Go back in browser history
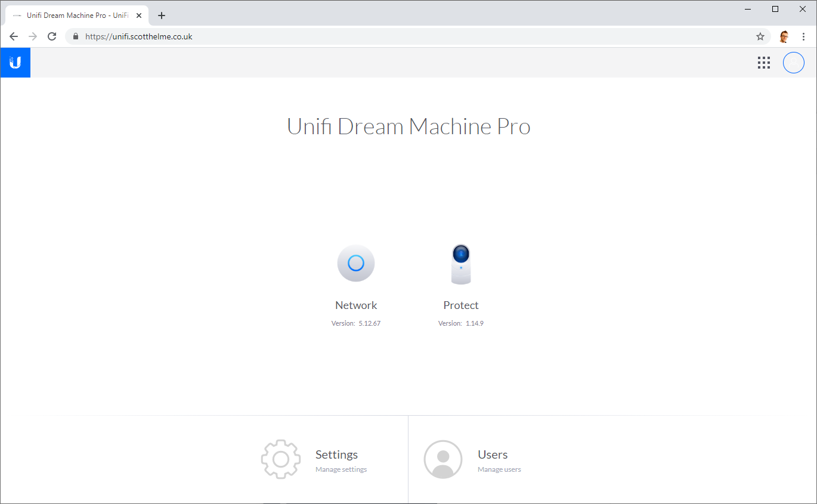Viewport: 817px width, 504px height. click(14, 36)
